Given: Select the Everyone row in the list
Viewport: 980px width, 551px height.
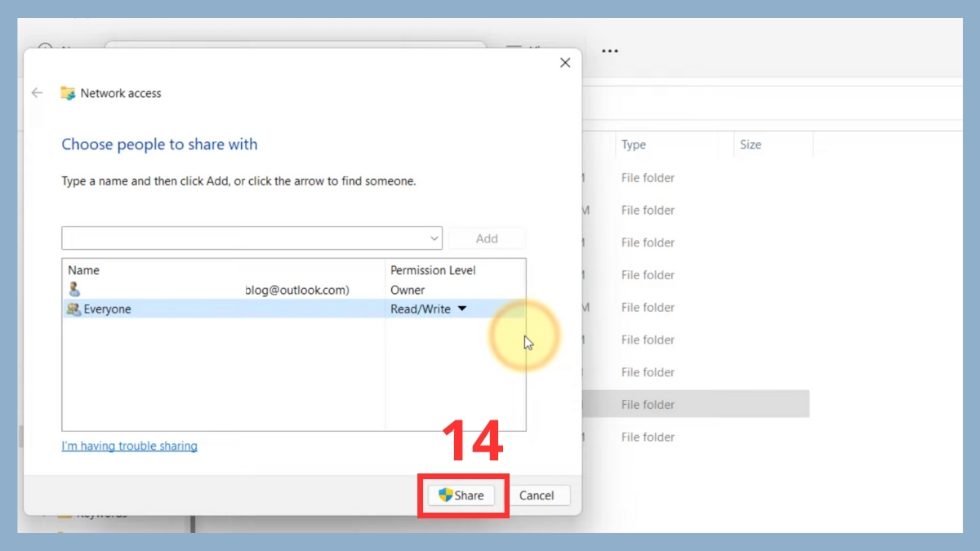Looking at the screenshot, I should (x=294, y=309).
